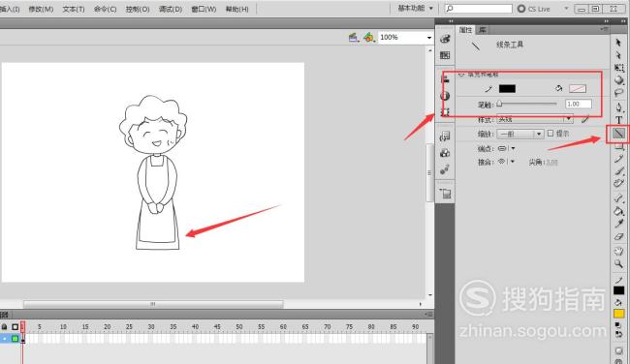Image resolution: width=630 pixels, height=364 pixels.
Task: Click the properties panel fill color swatch
Action: pos(578,89)
